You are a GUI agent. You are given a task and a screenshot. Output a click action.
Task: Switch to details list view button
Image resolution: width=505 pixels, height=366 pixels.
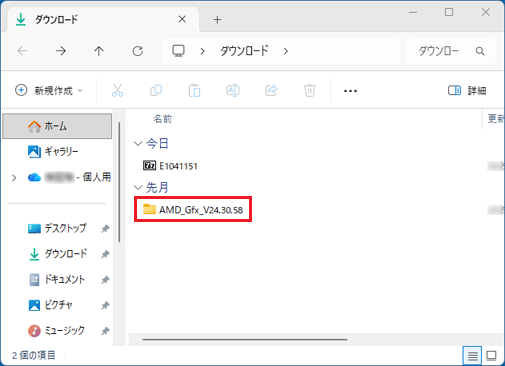click(x=472, y=356)
